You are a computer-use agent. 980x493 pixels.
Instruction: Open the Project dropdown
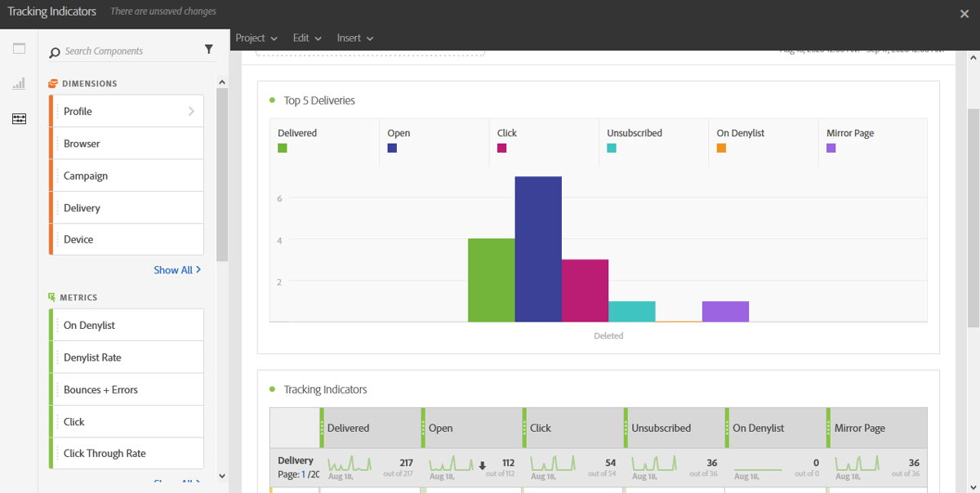pyautogui.click(x=256, y=38)
